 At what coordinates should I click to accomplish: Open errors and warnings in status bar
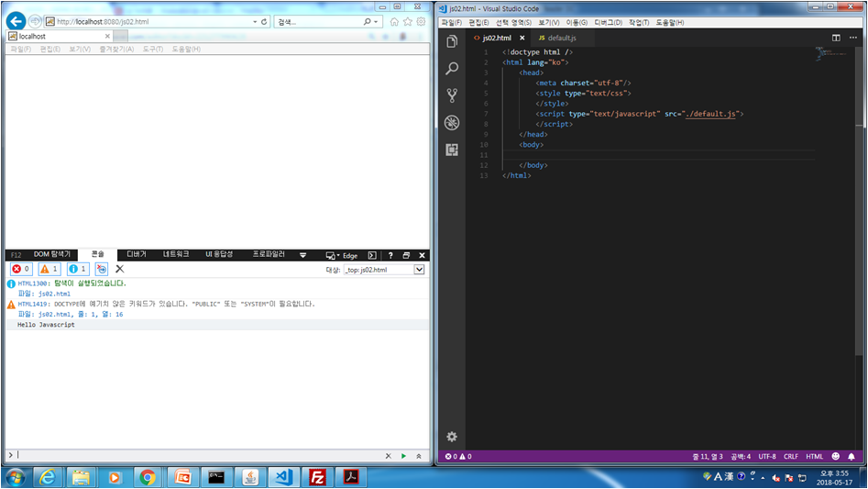[x=458, y=456]
